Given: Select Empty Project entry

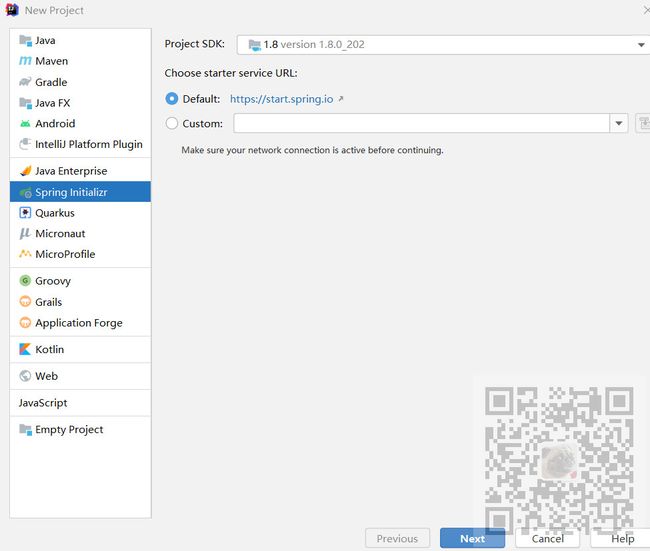Looking at the screenshot, I should [80, 430].
